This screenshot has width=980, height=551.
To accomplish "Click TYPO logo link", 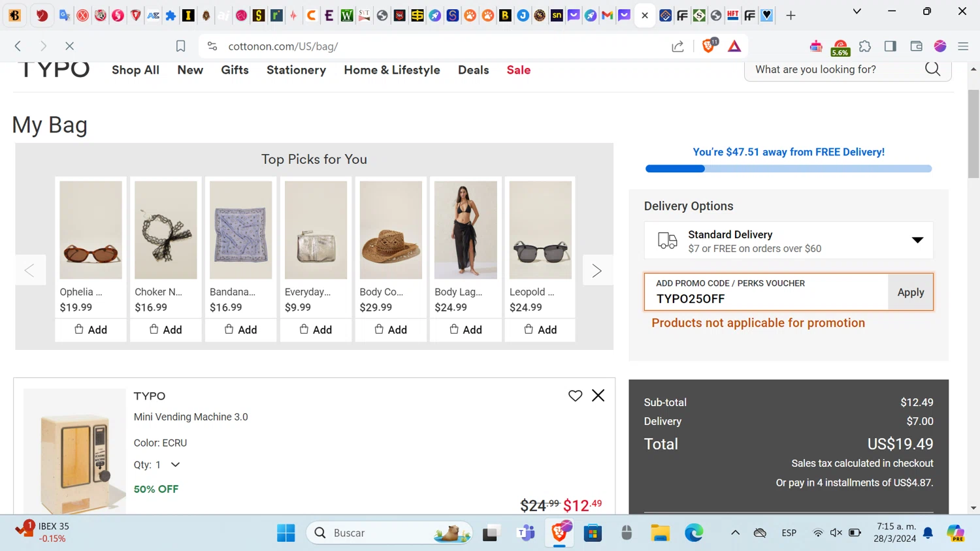I will pyautogui.click(x=54, y=69).
